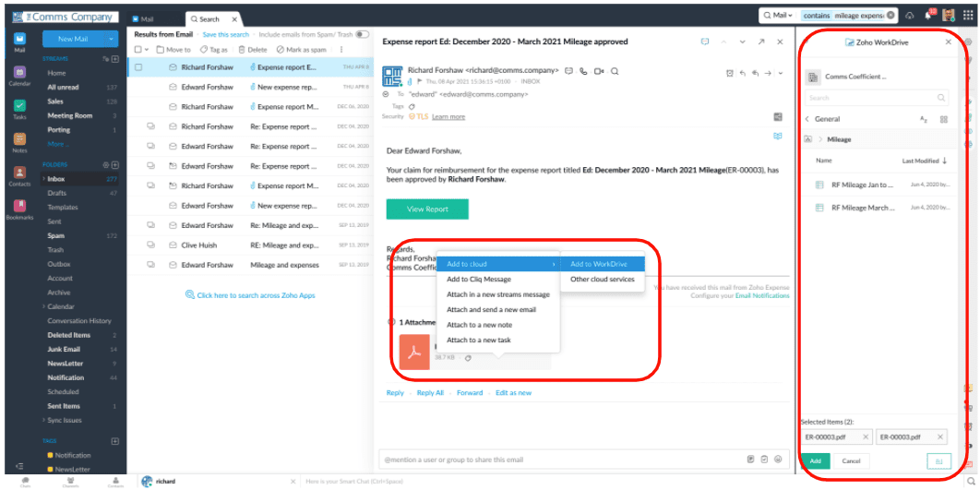
Task: Click Learn more security link
Action: pos(448,117)
